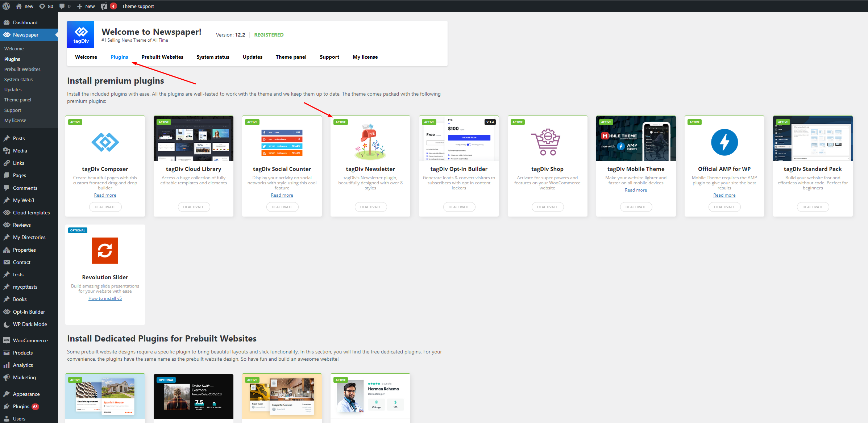Switch to the Updates tab
The image size is (868, 423).
click(x=253, y=57)
